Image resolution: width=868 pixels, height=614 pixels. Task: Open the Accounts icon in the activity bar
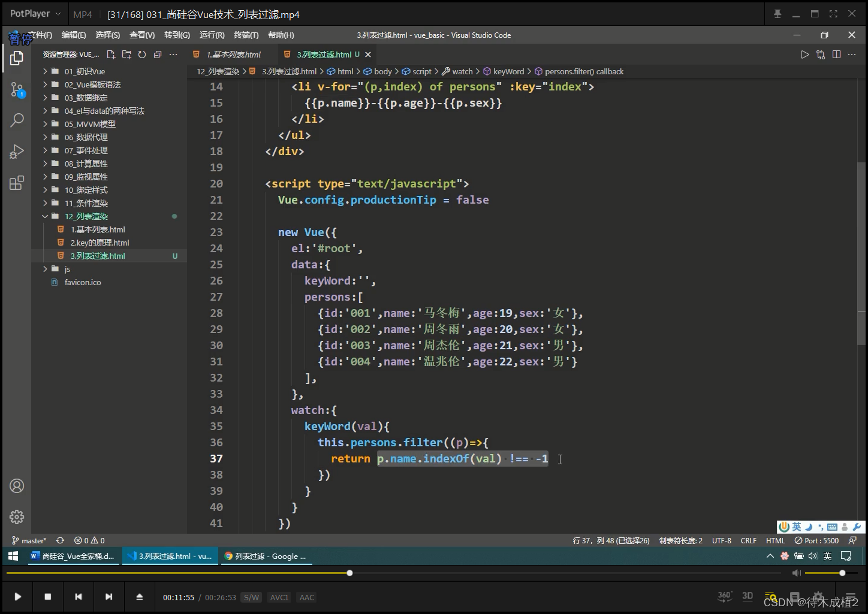point(17,486)
